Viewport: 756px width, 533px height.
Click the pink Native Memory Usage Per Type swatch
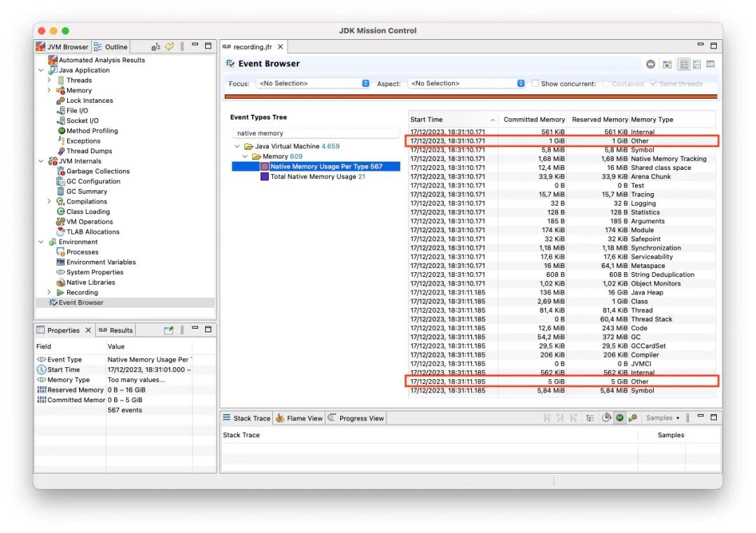[x=264, y=166]
